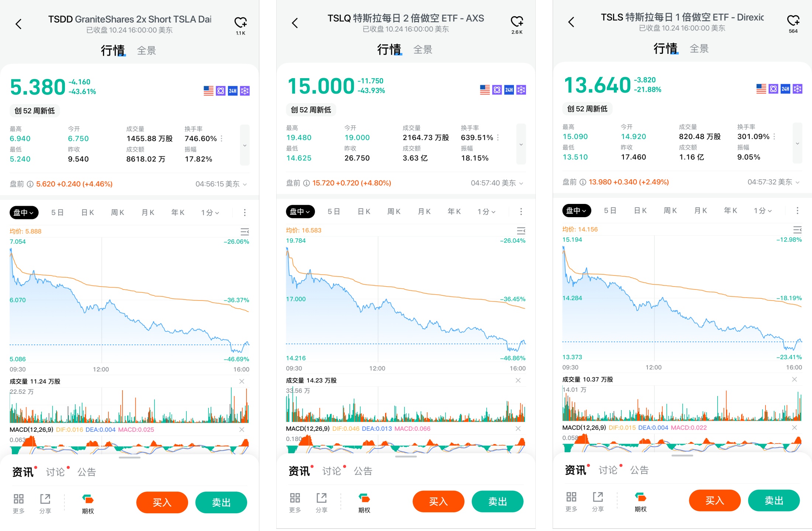Switch to 全景 tab on TSDD page
812x531 pixels.
click(146, 51)
